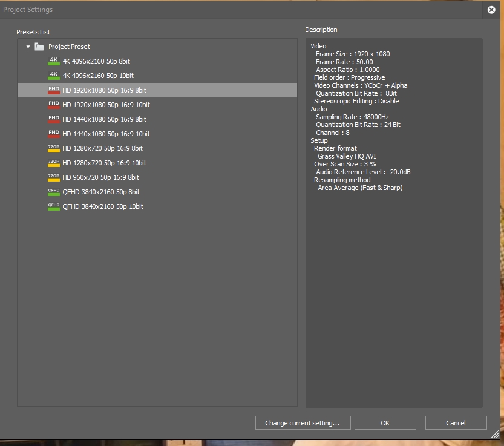The width and height of the screenshot is (504, 446).
Task: Click FHD icon of 1440x1080 50p 10bit
Action: click(x=54, y=134)
